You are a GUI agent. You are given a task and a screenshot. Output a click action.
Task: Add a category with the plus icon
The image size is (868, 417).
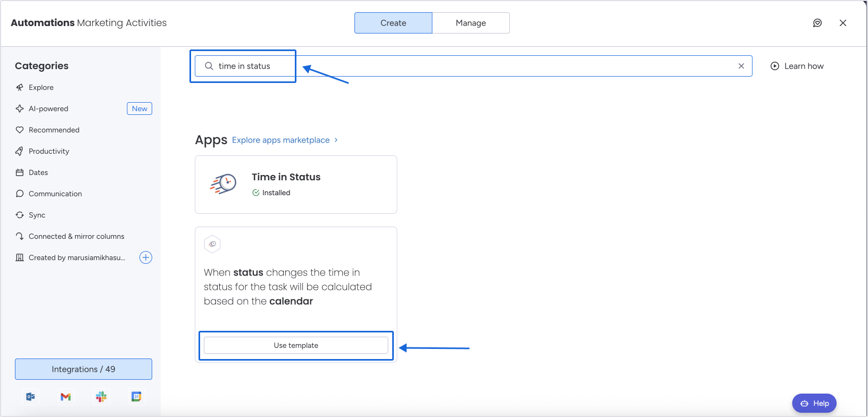pos(145,257)
